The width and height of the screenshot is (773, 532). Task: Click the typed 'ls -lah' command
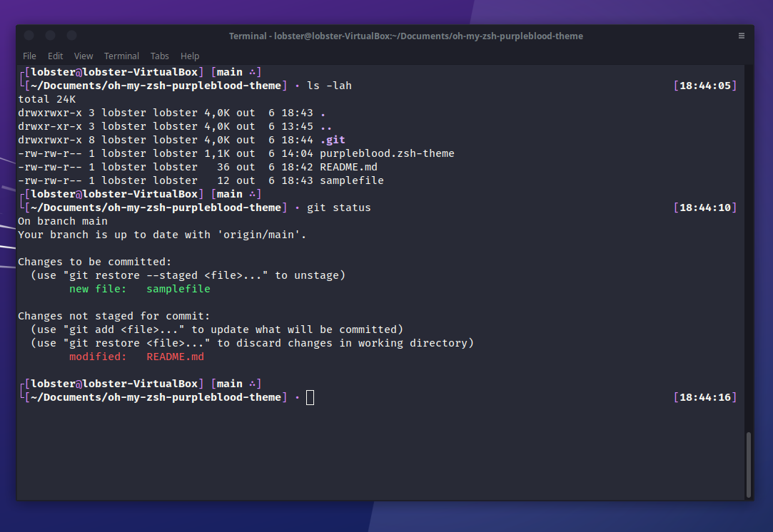[x=329, y=86]
